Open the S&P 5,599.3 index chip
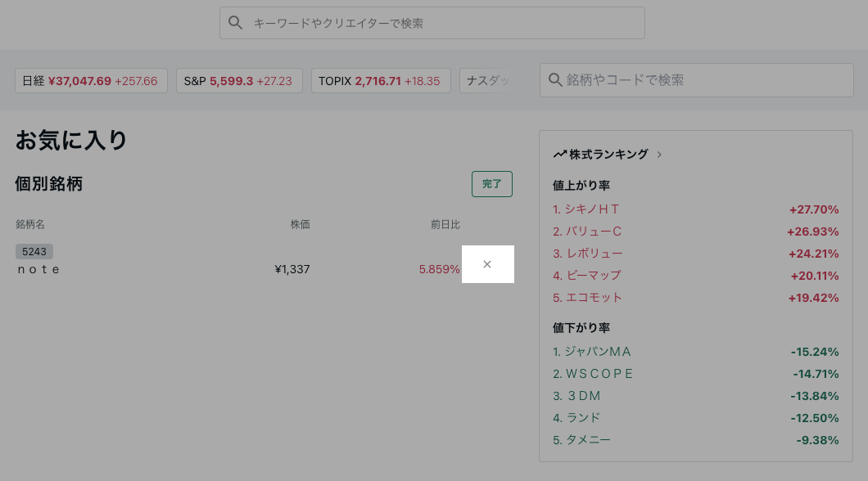868x481 pixels. 239,81
